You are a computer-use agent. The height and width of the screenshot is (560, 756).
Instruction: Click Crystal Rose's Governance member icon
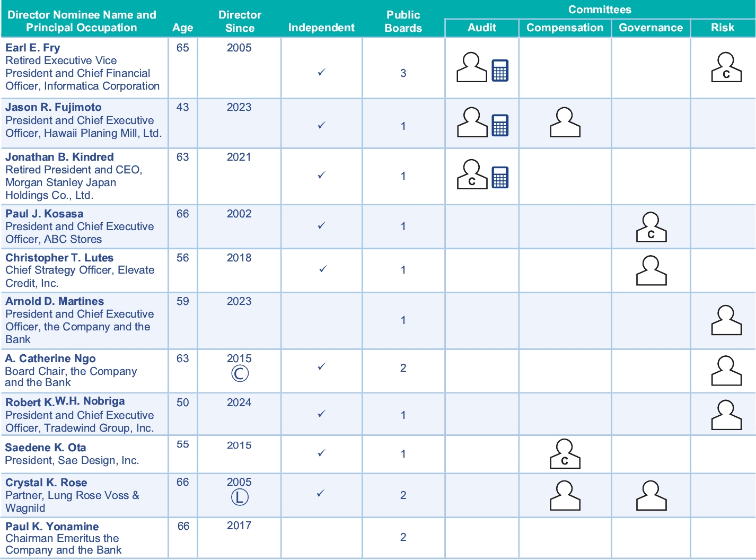[650, 496]
